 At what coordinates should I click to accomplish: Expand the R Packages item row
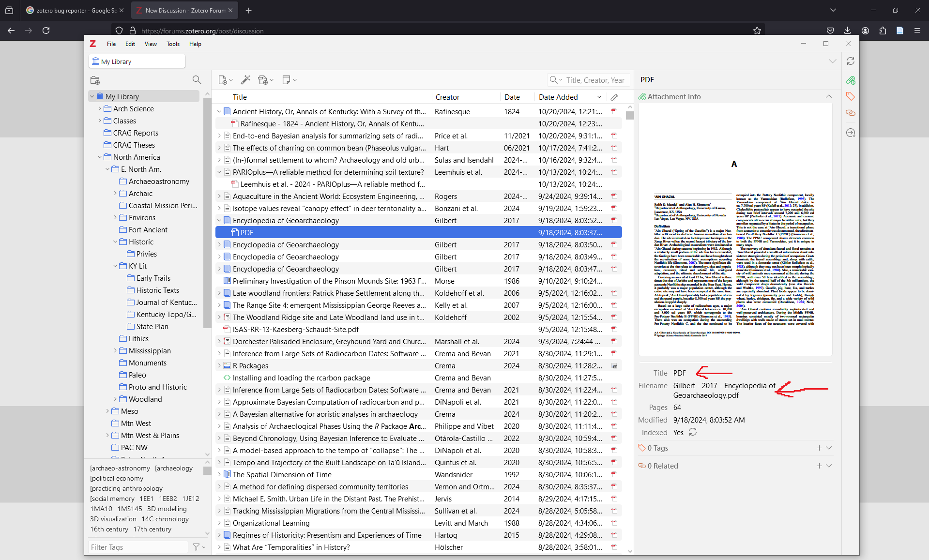tap(219, 366)
